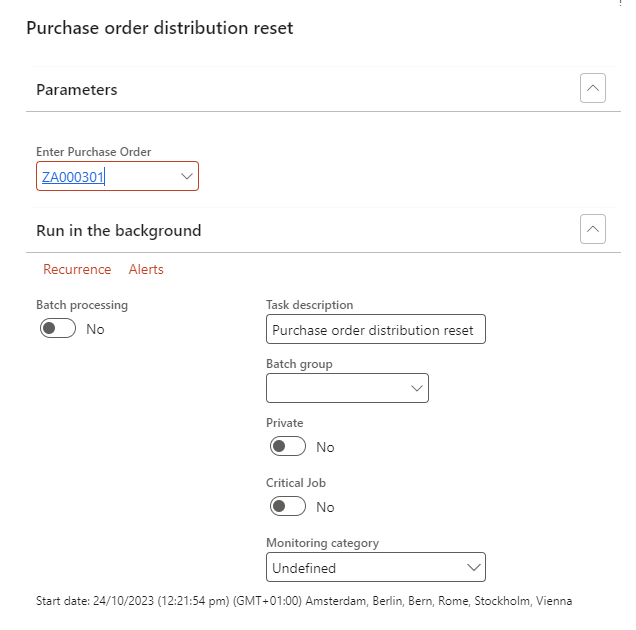This screenshot has height=630, width=636.
Task: Click the Run in the background heading
Action: [119, 231]
